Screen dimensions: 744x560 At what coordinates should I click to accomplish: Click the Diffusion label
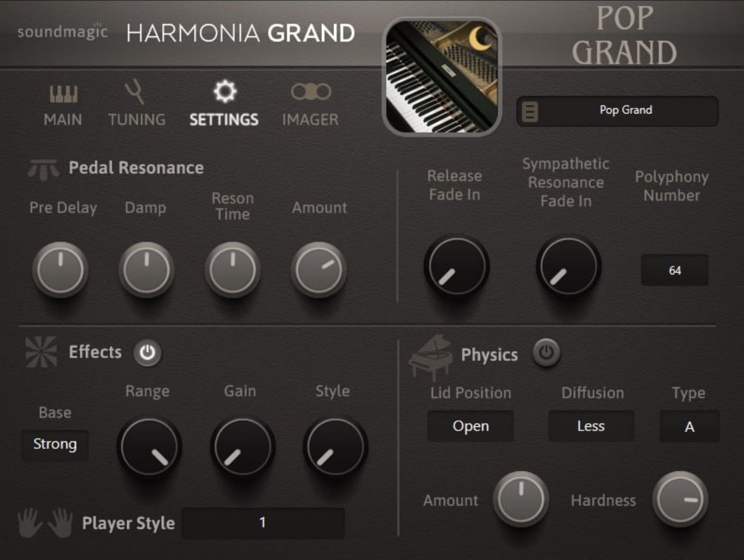click(593, 393)
